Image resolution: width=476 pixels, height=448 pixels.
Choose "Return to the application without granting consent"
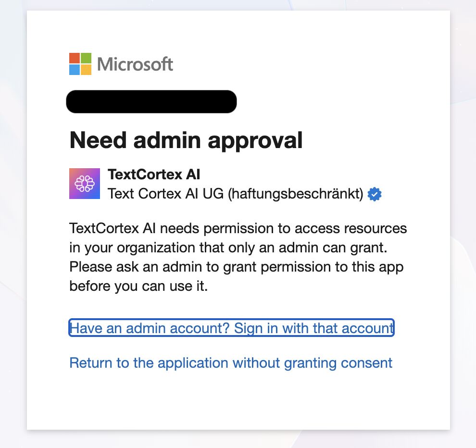point(231,362)
